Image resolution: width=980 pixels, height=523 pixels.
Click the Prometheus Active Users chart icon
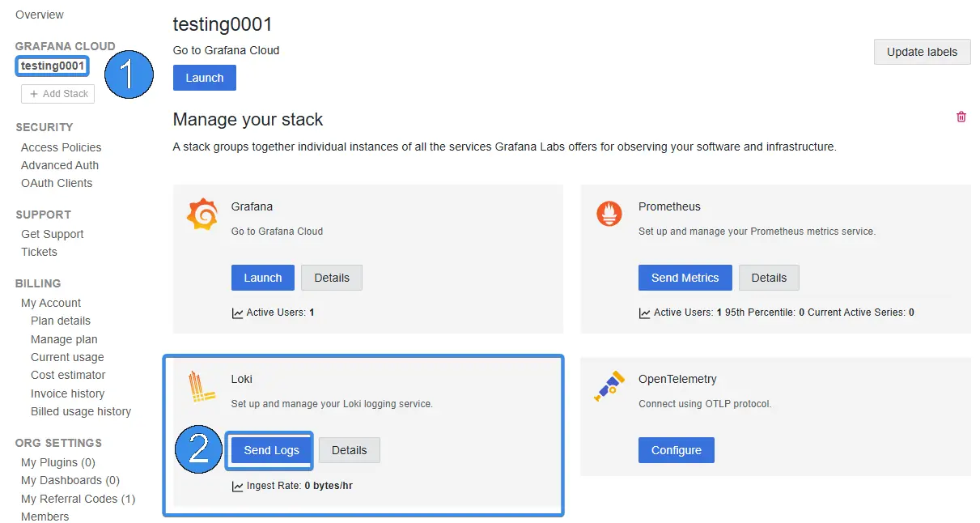tap(644, 313)
